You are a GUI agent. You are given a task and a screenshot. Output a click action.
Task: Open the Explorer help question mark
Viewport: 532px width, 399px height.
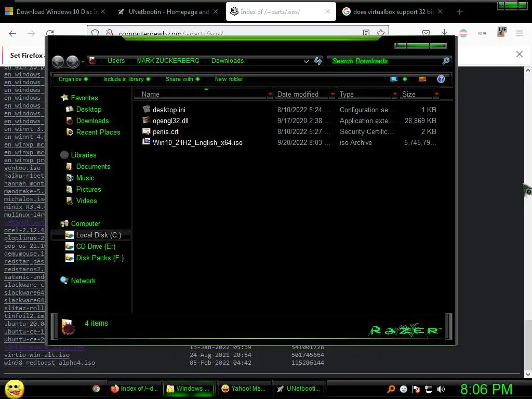(x=441, y=79)
